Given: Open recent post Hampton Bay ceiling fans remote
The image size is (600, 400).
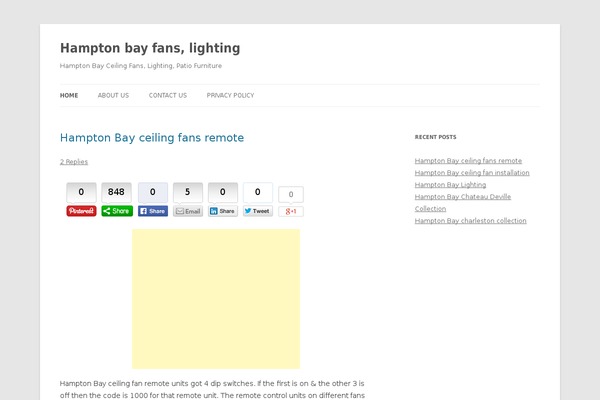Looking at the screenshot, I should click(x=468, y=161).
